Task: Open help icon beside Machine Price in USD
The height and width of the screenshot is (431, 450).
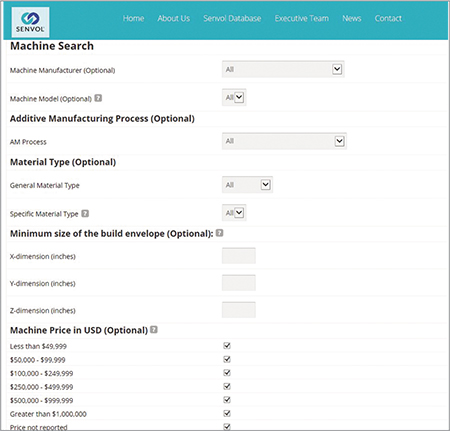Action: [154, 329]
